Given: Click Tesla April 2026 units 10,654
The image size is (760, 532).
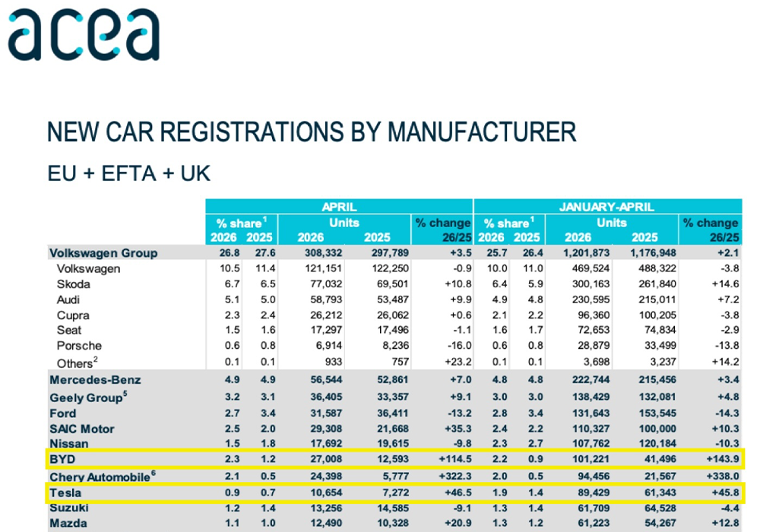Looking at the screenshot, I should (326, 492).
